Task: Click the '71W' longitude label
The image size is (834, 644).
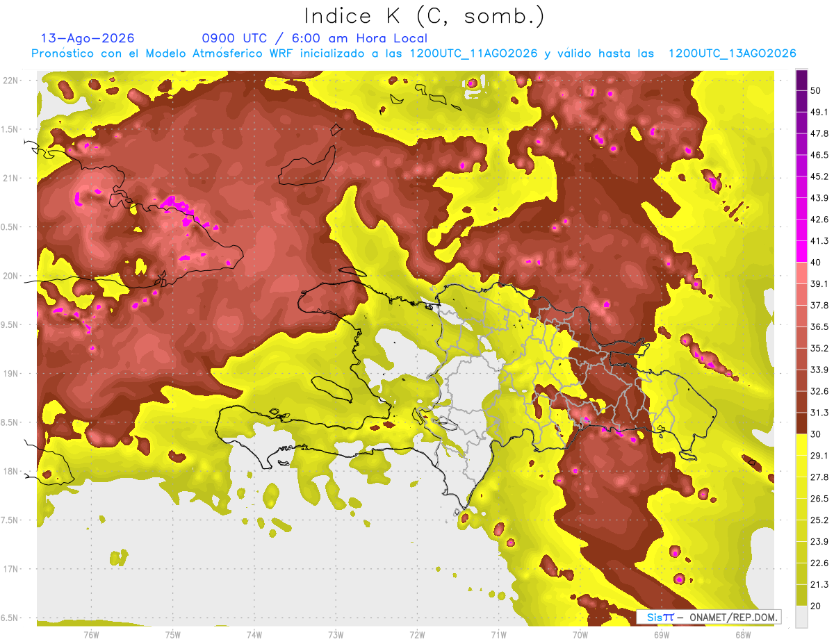Action: (498, 634)
